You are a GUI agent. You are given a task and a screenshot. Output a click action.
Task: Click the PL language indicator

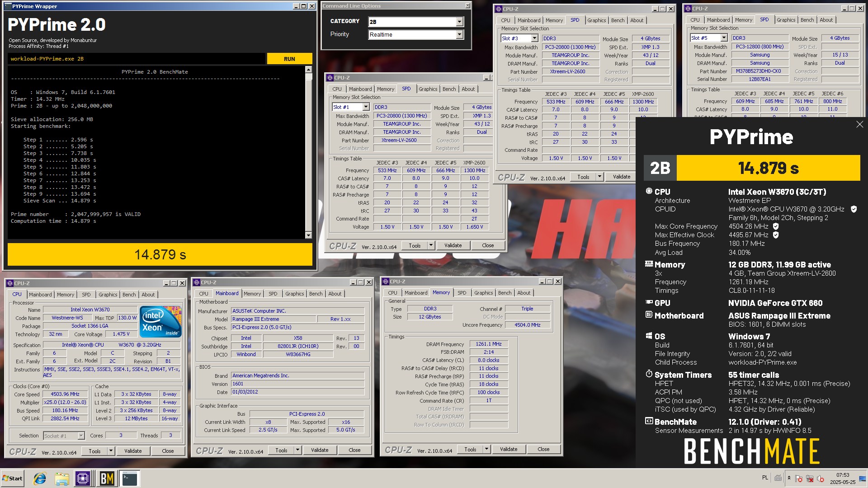tap(765, 478)
